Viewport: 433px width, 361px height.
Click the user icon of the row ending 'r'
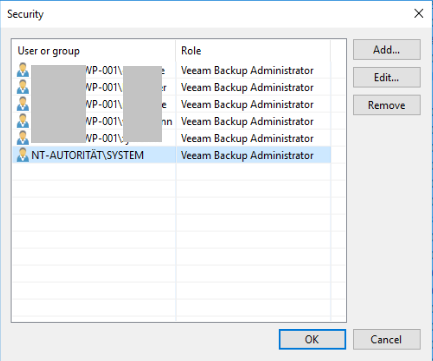pyautogui.click(x=23, y=87)
